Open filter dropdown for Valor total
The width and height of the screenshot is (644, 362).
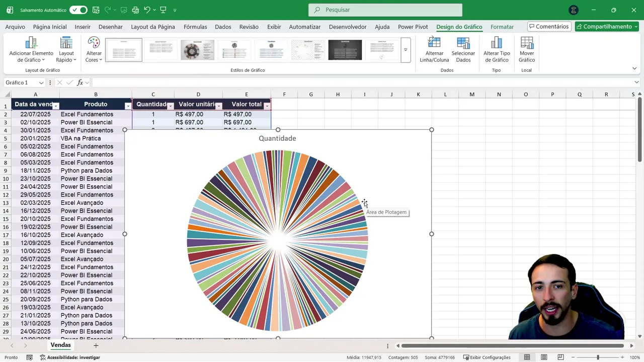click(x=267, y=106)
